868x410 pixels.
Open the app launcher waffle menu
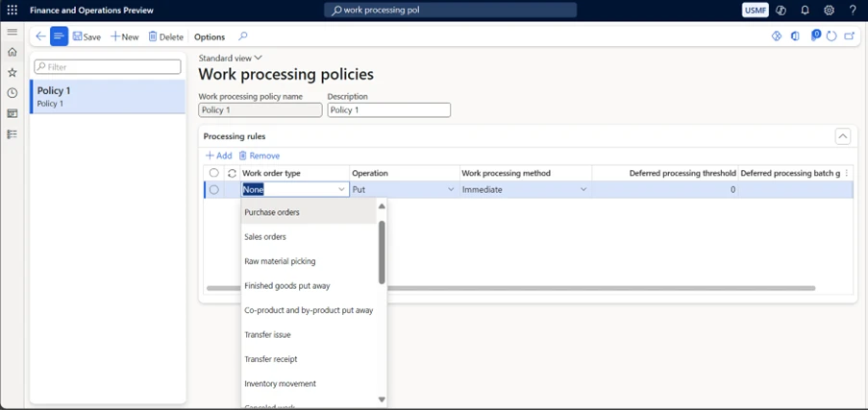[12, 10]
